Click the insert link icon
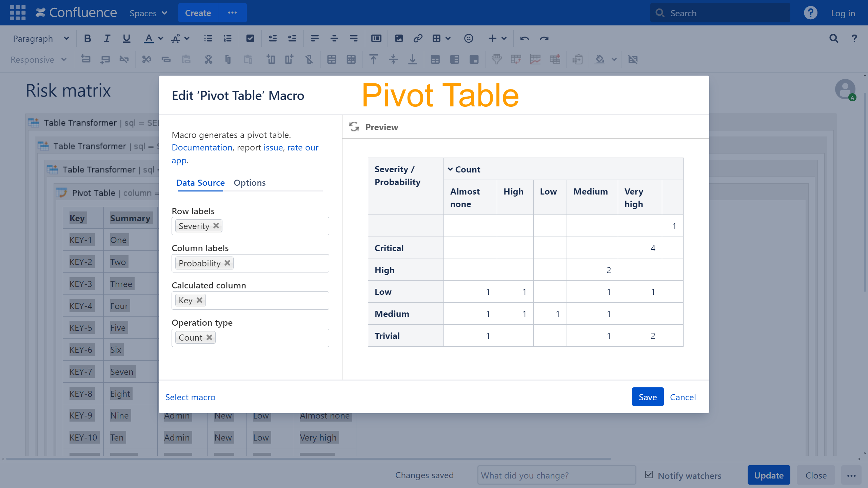Viewport: 868px width, 488px height. click(418, 39)
